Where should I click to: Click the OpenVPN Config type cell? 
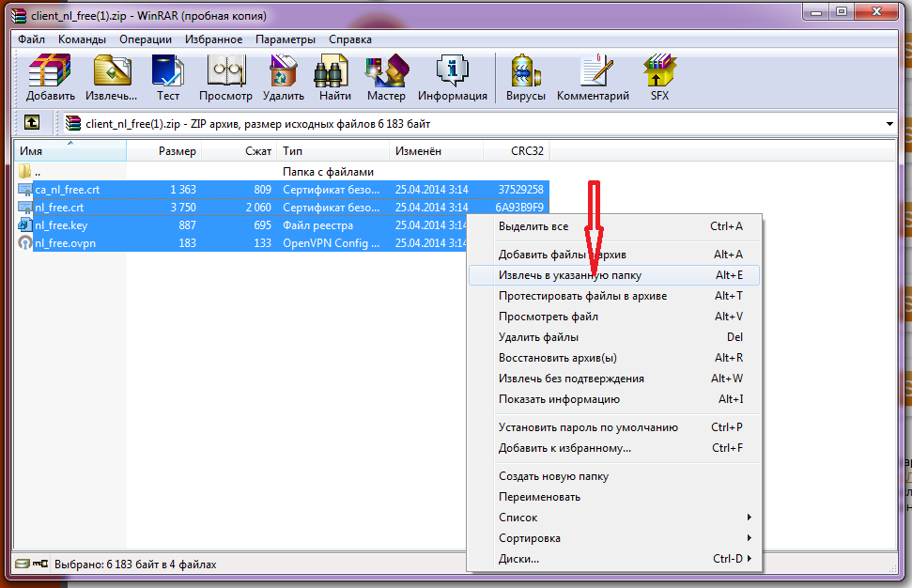(x=331, y=243)
